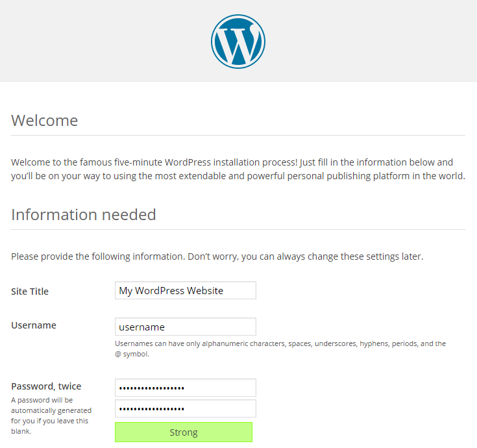477x448 pixels.
Task: Click the second password confirmation field
Action: 185,408
